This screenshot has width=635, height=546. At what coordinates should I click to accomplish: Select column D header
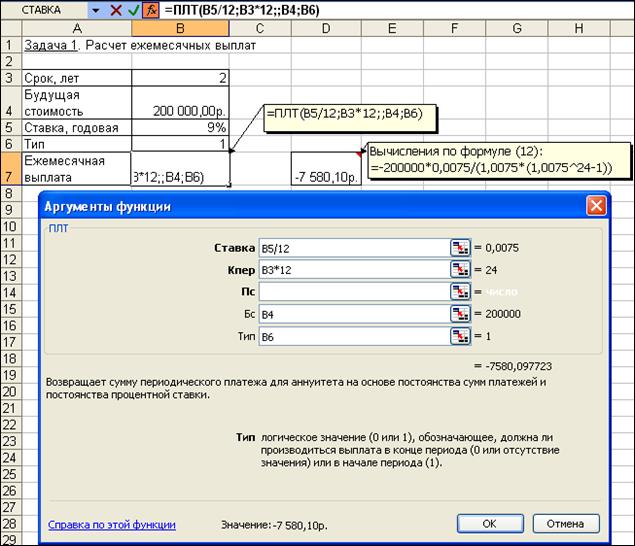[x=326, y=29]
